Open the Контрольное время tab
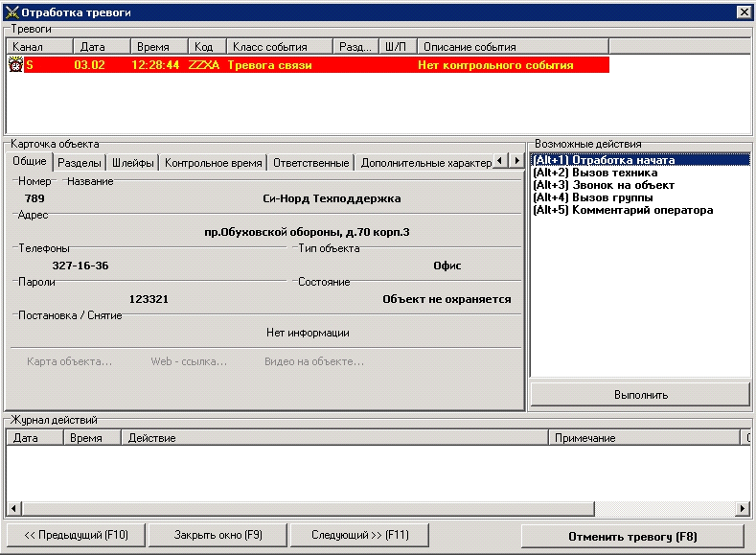 213,163
